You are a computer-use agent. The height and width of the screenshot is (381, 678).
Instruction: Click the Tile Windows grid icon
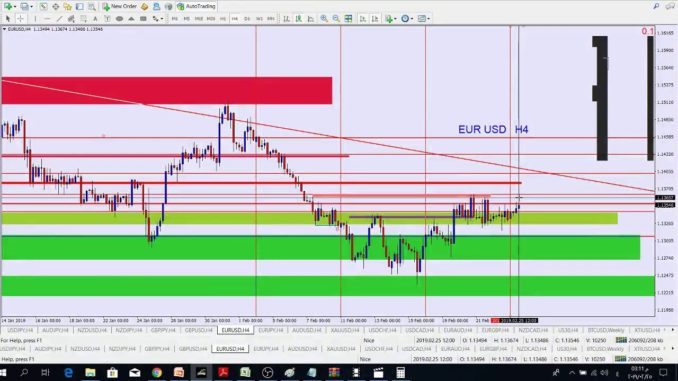[x=348, y=19]
